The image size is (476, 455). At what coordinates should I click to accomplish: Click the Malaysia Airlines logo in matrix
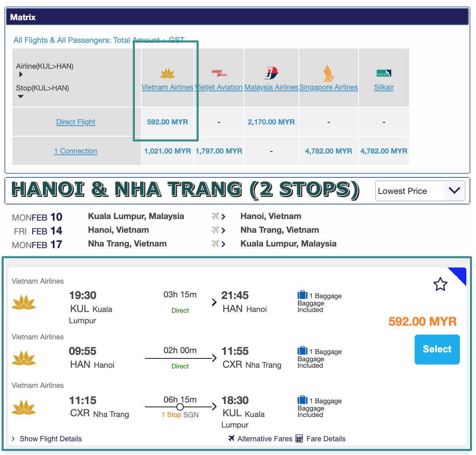coord(271,73)
